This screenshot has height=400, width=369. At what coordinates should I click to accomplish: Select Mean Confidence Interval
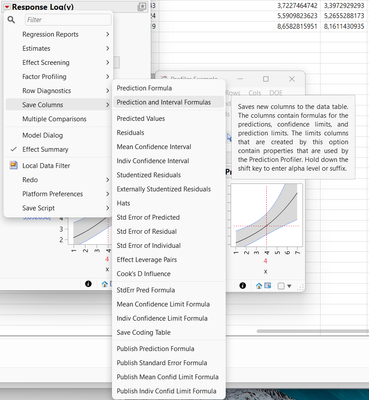tap(169, 147)
